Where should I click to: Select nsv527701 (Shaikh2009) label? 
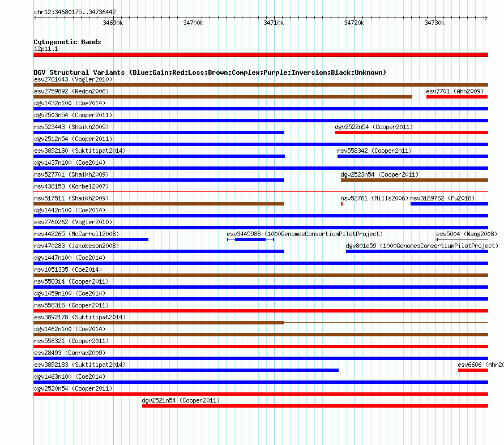tap(71, 174)
